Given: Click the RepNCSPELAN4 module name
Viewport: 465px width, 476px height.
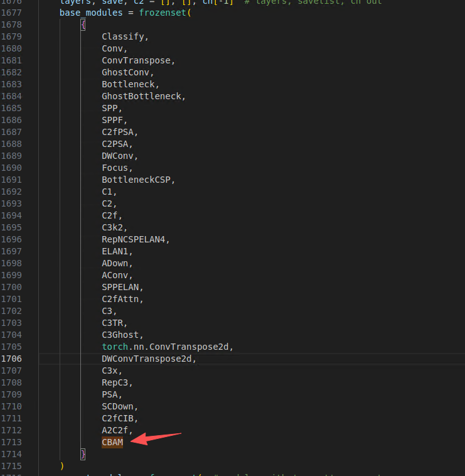Looking at the screenshot, I should pyautogui.click(x=134, y=239).
